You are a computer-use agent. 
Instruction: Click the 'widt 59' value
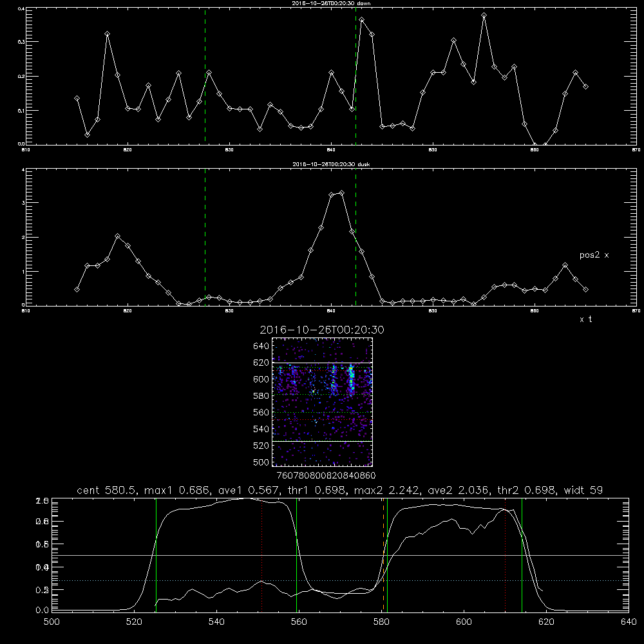click(583, 490)
